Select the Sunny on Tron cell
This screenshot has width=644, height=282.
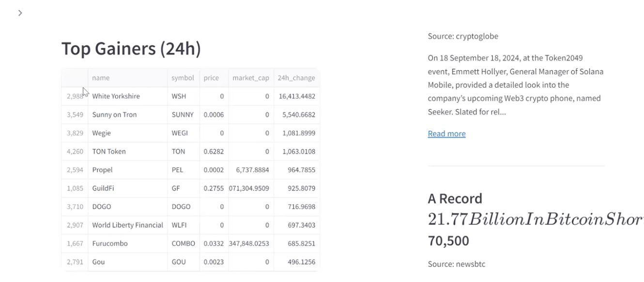(x=115, y=115)
